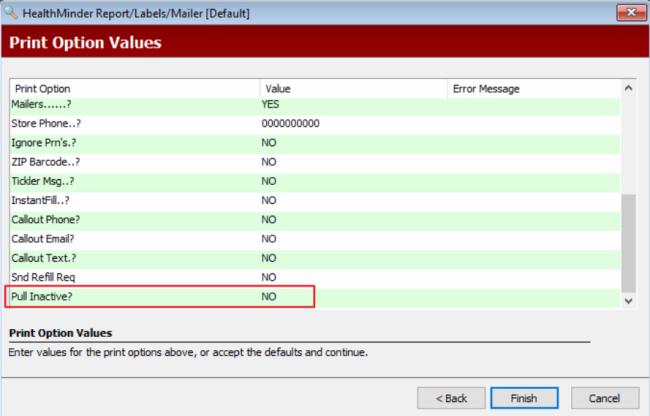Click the Error Message column header

click(534, 89)
